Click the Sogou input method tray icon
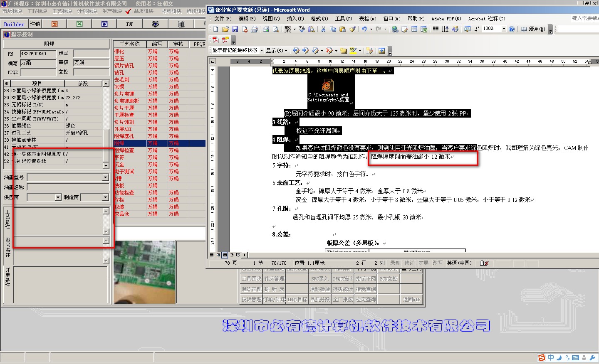This screenshot has height=364, width=599. (x=541, y=358)
